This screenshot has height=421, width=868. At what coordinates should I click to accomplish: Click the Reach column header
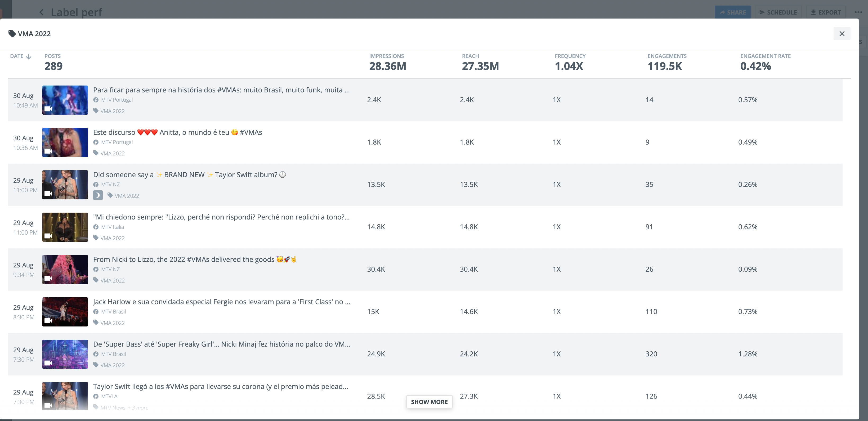click(x=470, y=56)
